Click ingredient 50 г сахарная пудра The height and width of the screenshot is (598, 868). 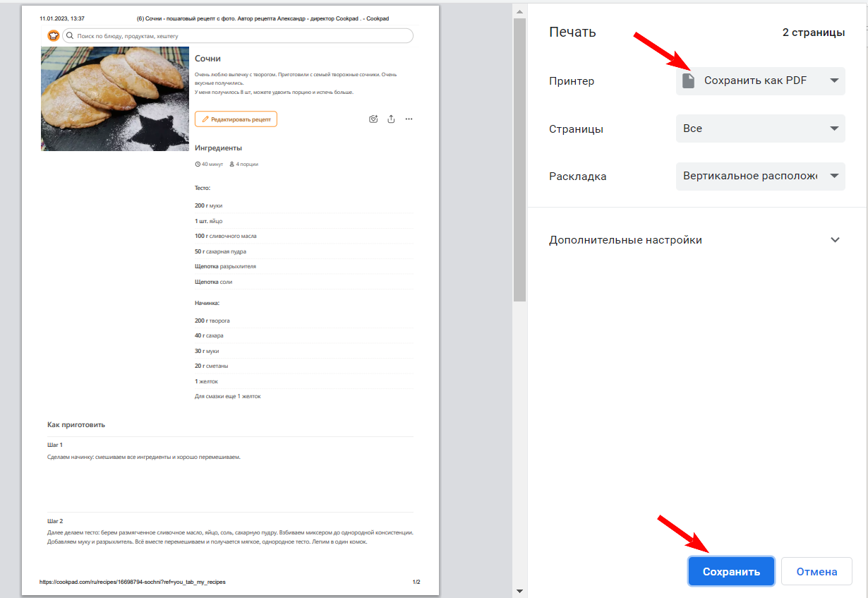click(x=220, y=251)
